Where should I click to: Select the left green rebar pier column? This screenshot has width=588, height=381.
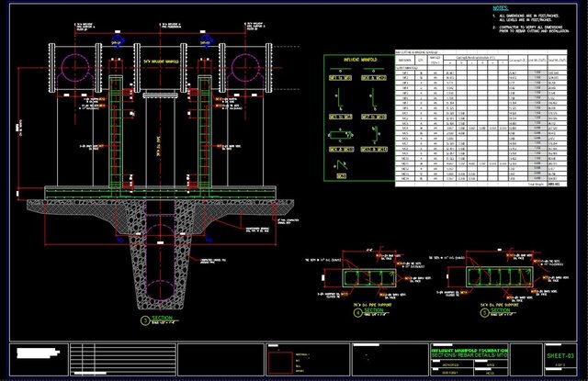coord(117,133)
